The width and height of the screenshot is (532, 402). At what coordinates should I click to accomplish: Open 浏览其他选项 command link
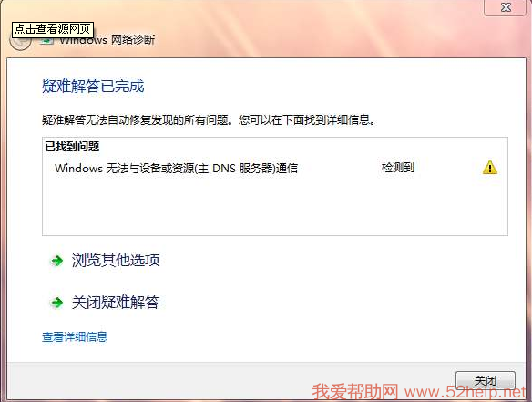point(116,261)
